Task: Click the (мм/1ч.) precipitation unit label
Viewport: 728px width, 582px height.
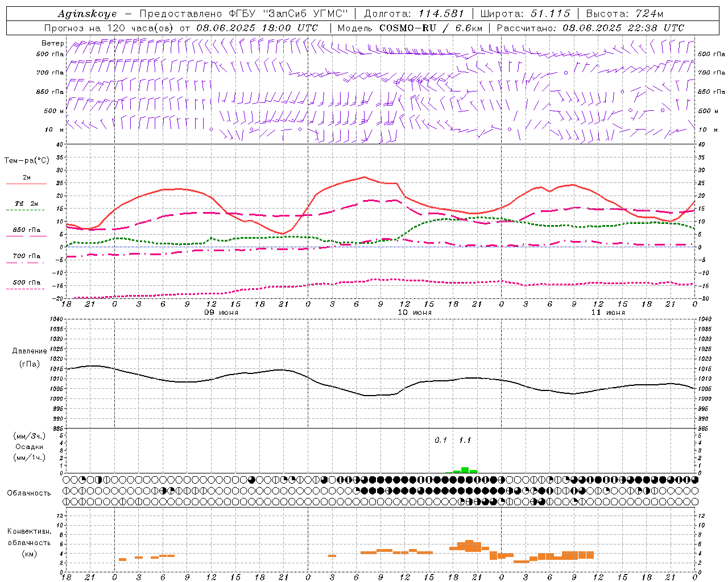Action: click(x=29, y=458)
